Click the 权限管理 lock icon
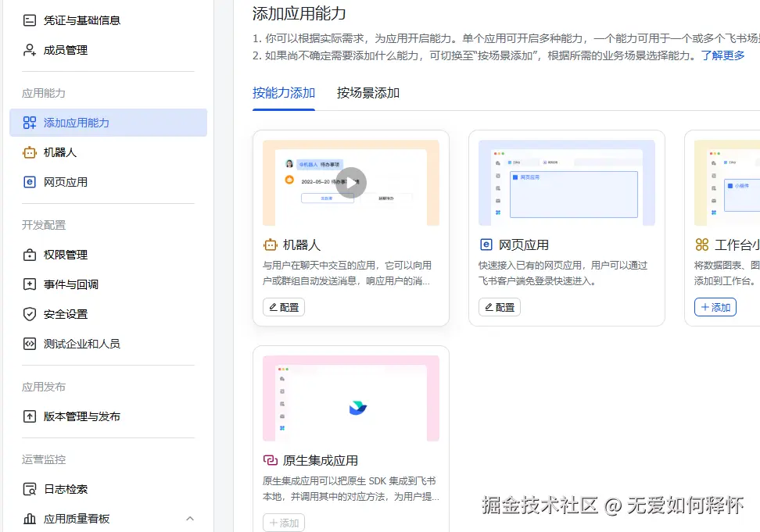The image size is (760, 532). coord(30,255)
